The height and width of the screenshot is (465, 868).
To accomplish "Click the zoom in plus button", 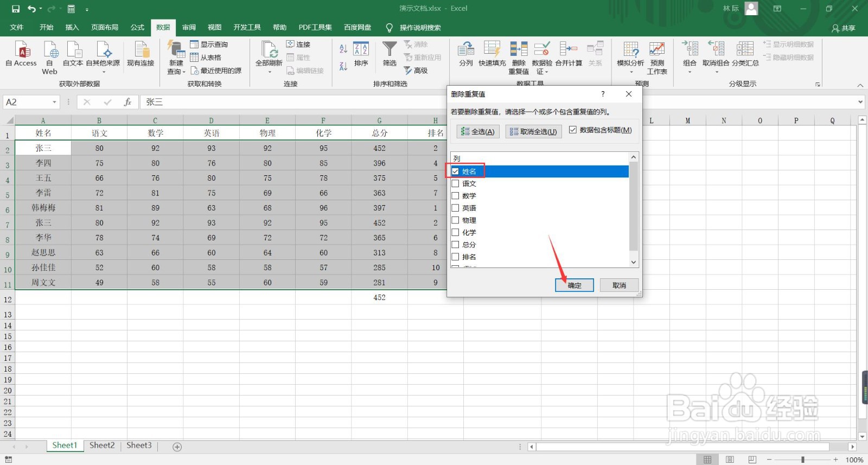I will [x=835, y=460].
